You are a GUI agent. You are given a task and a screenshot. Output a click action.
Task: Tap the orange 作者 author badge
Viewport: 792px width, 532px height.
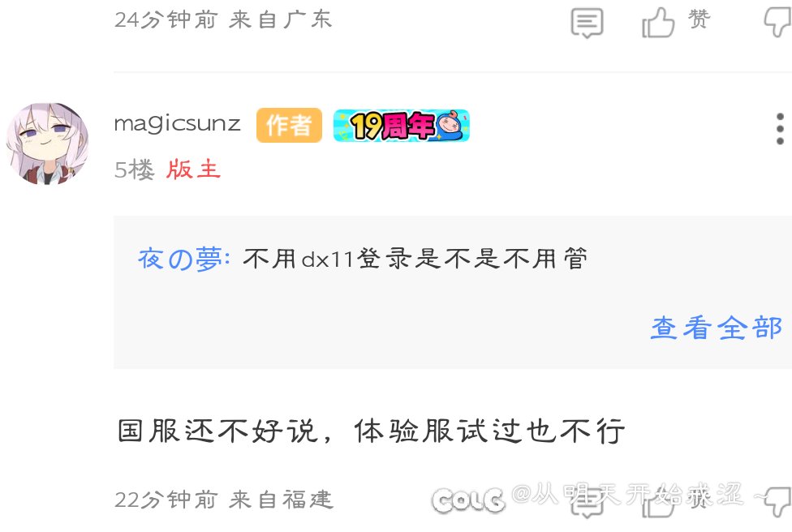tap(289, 125)
